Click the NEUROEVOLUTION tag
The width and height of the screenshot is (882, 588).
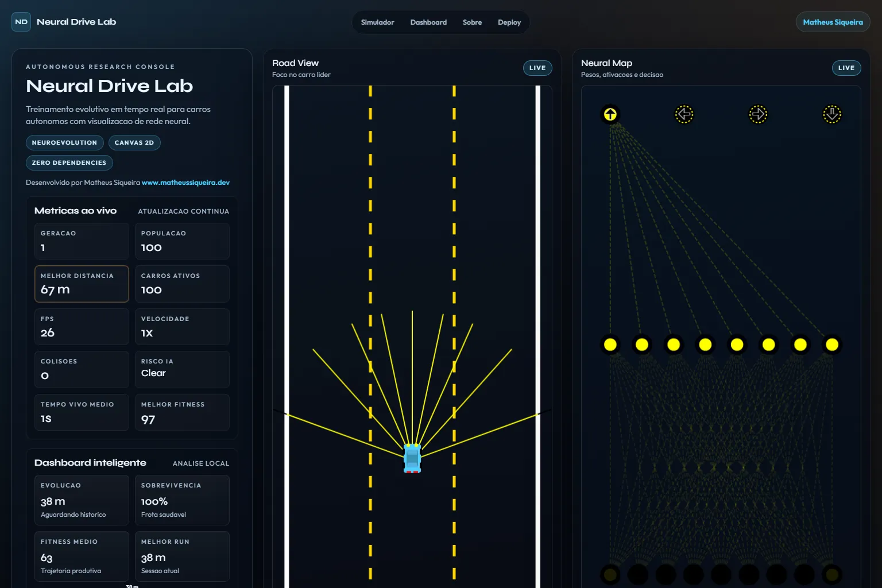click(x=65, y=142)
